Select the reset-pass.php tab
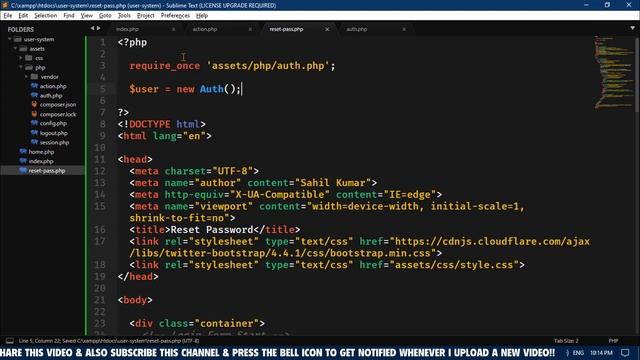640x360 pixels. pos(286,29)
